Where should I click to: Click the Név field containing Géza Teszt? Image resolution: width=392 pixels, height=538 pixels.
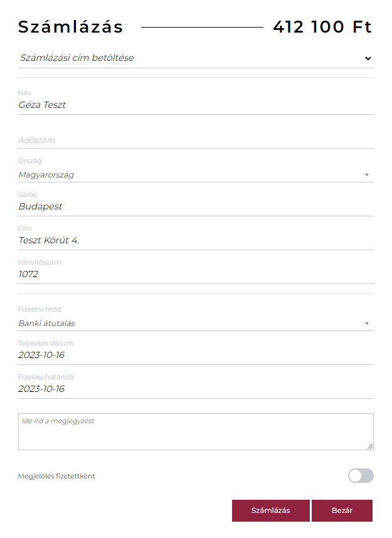coord(194,105)
